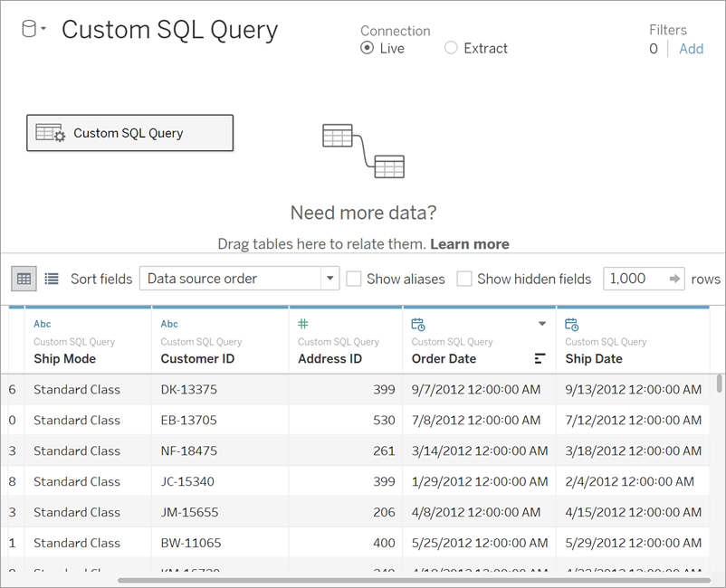
Task: Click the table icon in the Custom SQL Query box
Action: [49, 132]
